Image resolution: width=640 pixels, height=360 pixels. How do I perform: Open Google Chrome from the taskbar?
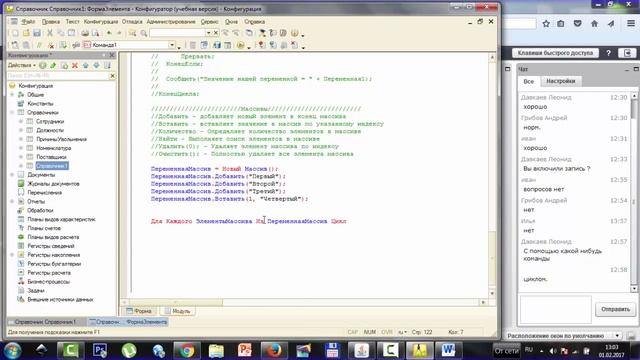click(x=187, y=351)
